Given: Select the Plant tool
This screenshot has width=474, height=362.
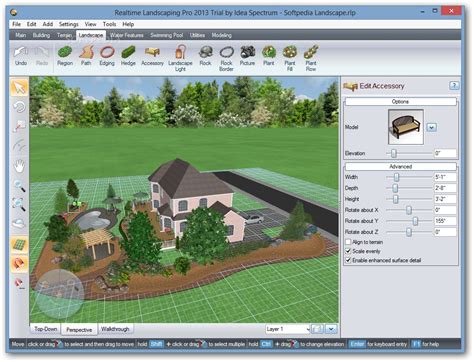Looking at the screenshot, I should (269, 55).
